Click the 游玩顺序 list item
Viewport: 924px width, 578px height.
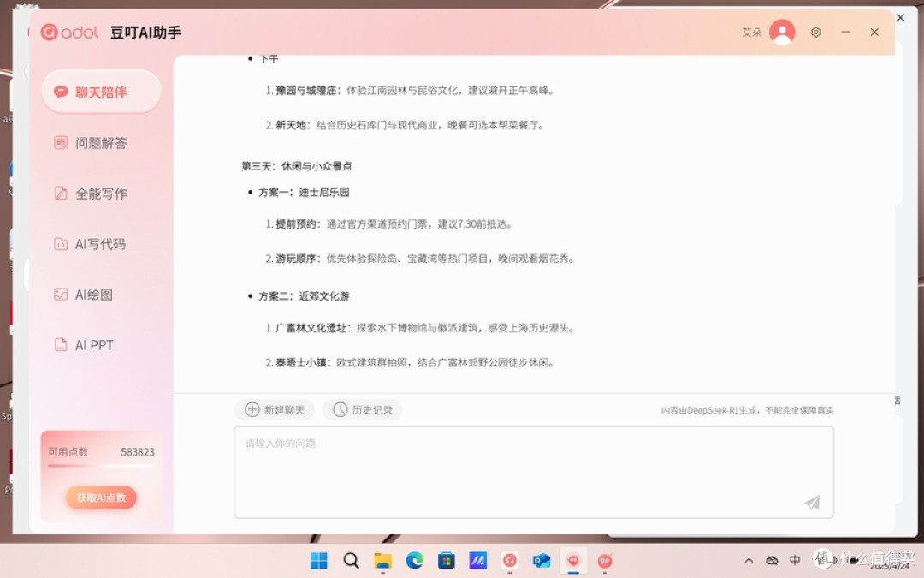[419, 259]
